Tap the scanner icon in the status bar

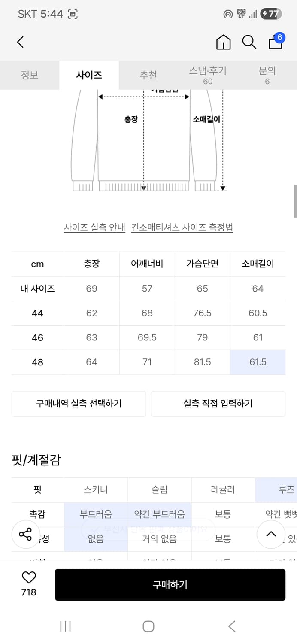pyautogui.click(x=73, y=14)
